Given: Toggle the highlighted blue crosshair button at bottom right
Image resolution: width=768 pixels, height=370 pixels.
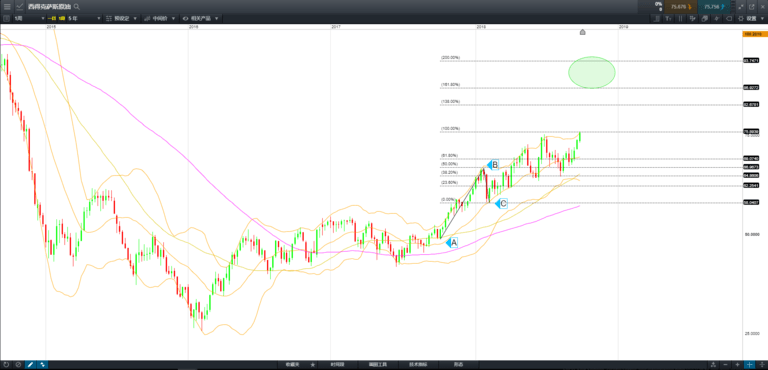Looking at the screenshot, I should pyautogui.click(x=749, y=365).
